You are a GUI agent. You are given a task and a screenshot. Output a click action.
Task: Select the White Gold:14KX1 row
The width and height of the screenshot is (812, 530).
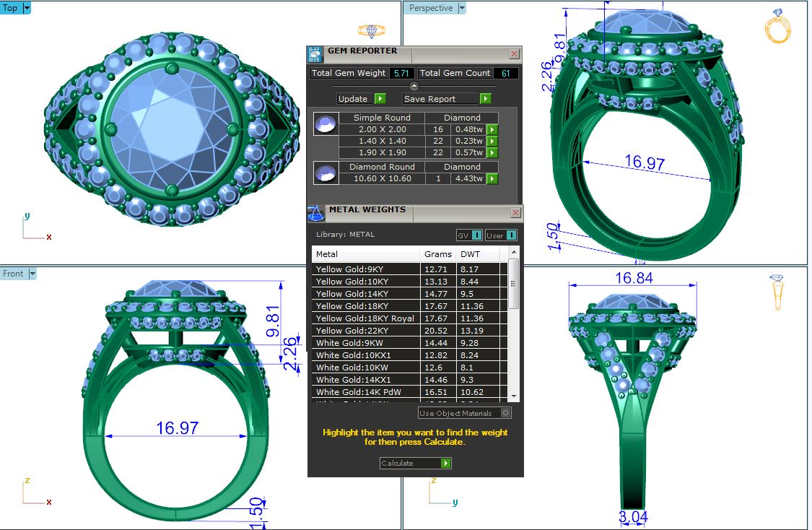pos(410,380)
